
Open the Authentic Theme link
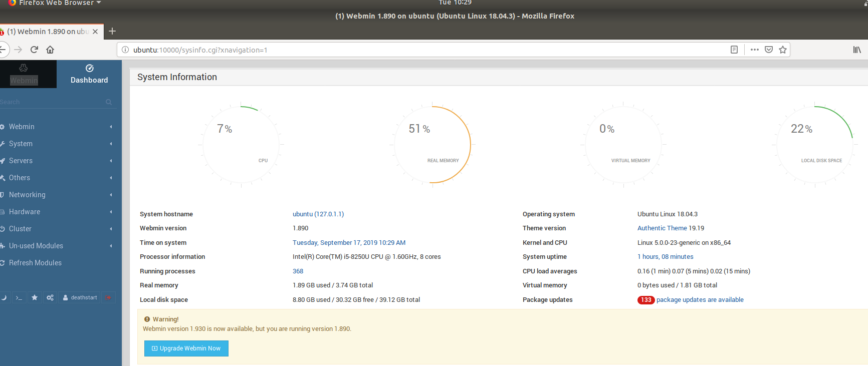[x=662, y=228]
